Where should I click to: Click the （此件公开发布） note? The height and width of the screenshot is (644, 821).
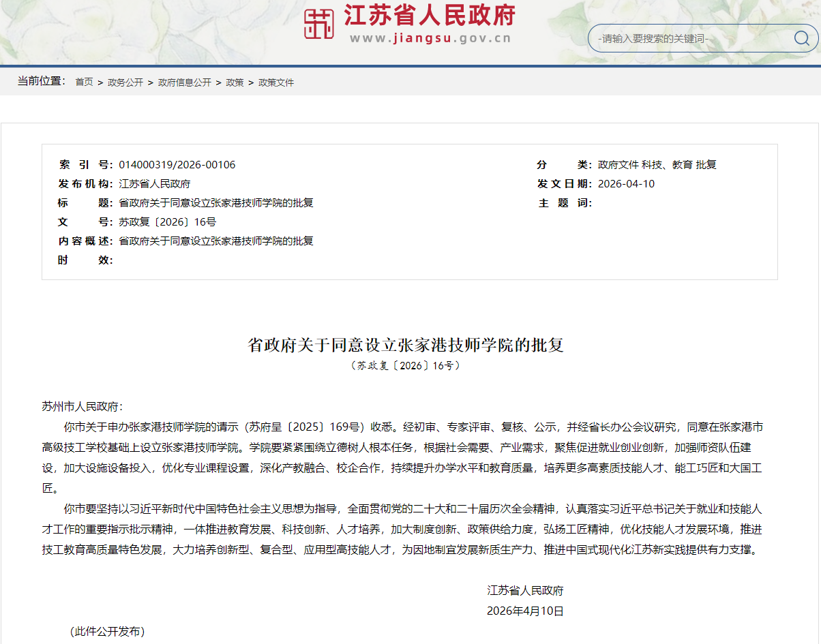[x=107, y=632]
